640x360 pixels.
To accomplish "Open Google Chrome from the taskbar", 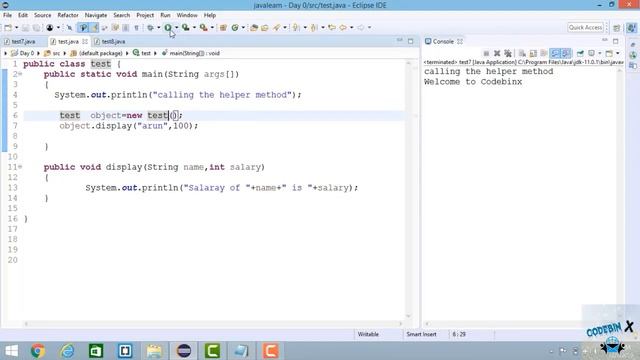I will (x=38, y=351).
